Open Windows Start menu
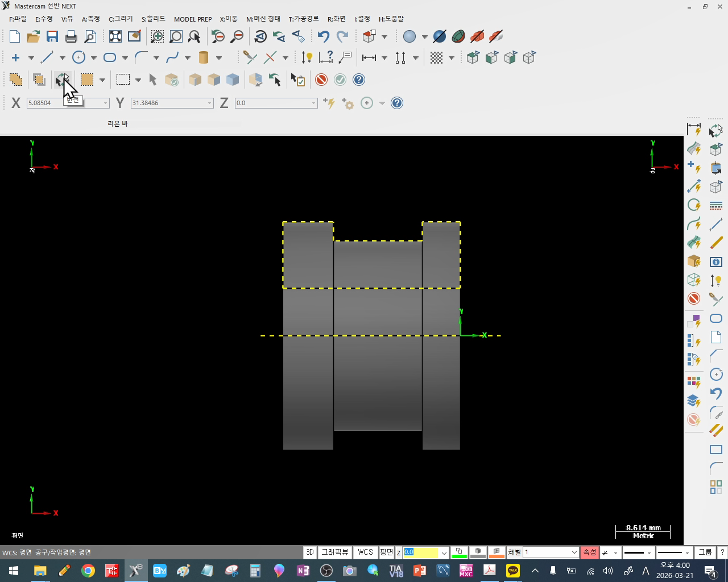The image size is (728, 582). [x=14, y=571]
